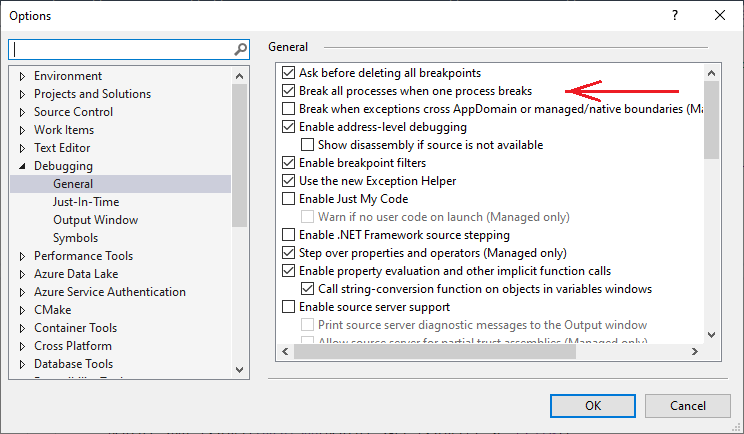Screen dimensions: 744x434
Task: Select the Symbols options page
Action: coord(75,238)
